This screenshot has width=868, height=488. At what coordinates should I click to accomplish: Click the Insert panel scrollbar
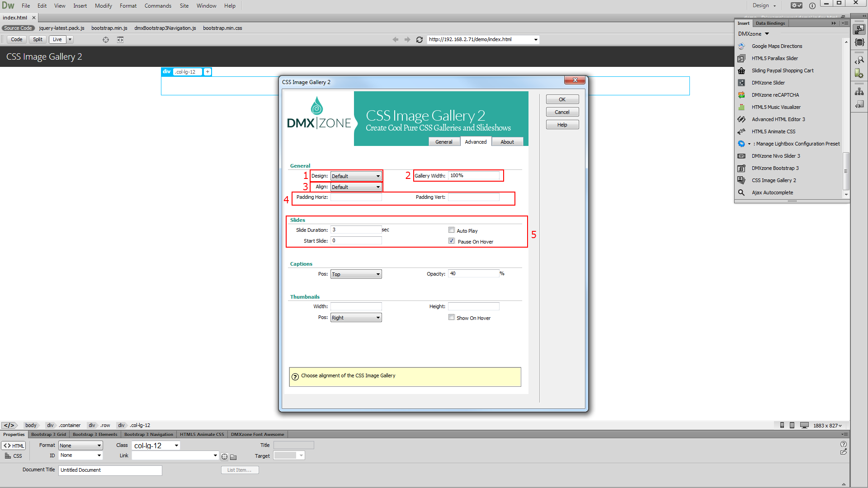[x=846, y=171]
